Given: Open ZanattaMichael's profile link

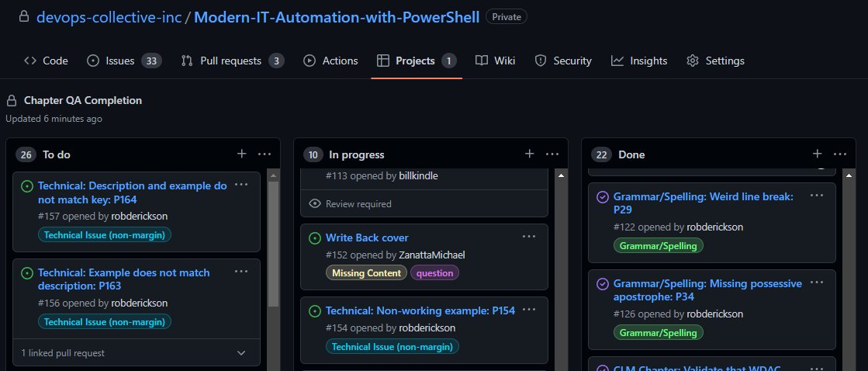Looking at the screenshot, I should coord(432,255).
